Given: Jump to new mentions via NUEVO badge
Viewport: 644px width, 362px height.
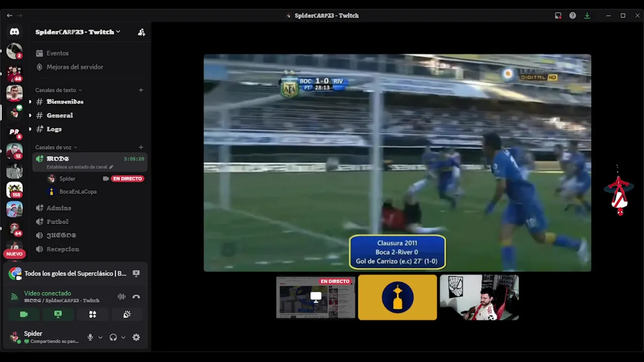Looking at the screenshot, I should [15, 254].
